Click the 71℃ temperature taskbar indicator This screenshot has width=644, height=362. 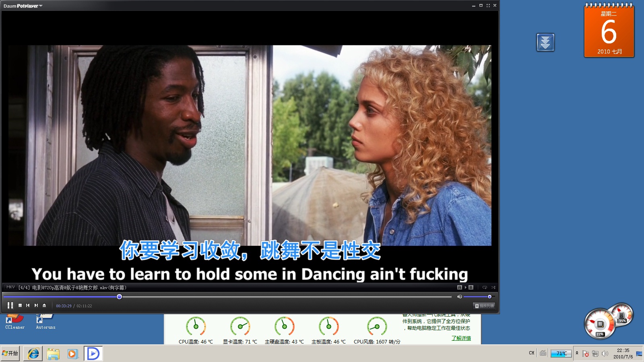pyautogui.click(x=561, y=354)
